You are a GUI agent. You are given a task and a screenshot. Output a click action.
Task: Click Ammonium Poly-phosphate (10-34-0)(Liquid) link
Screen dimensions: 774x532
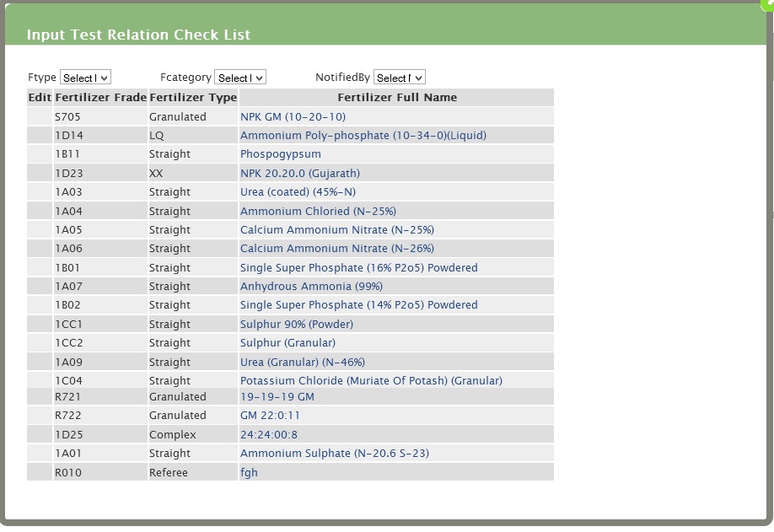point(363,136)
